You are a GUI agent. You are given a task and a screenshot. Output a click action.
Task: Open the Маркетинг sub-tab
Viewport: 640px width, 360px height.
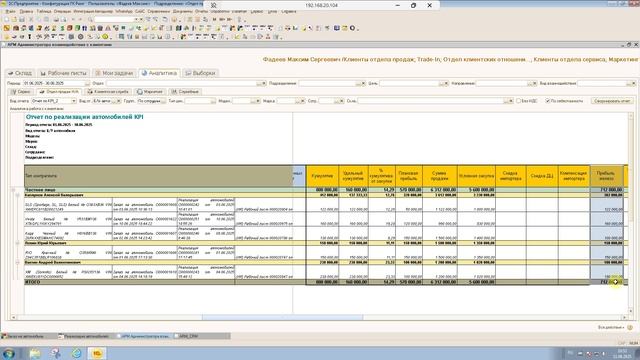(150, 92)
